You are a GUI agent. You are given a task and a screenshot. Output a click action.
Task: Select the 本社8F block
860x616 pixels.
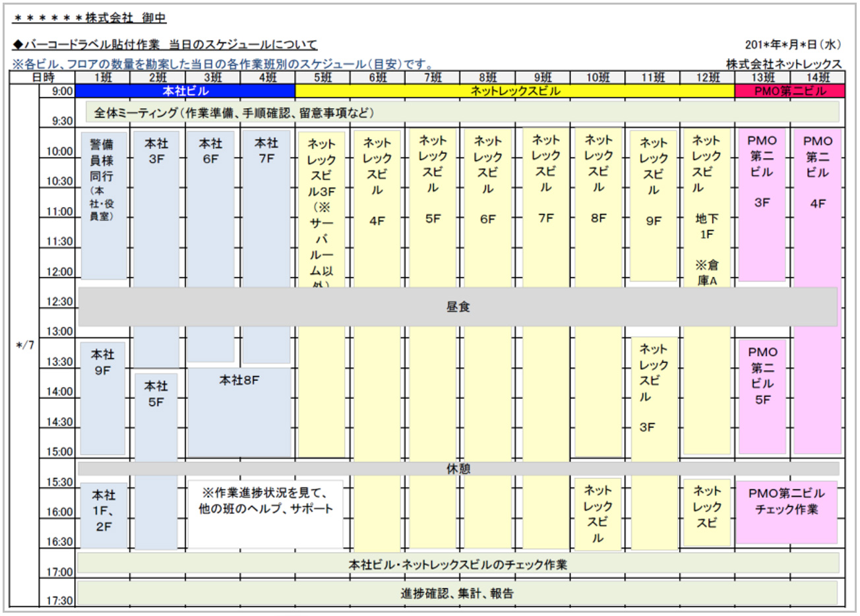239,412
